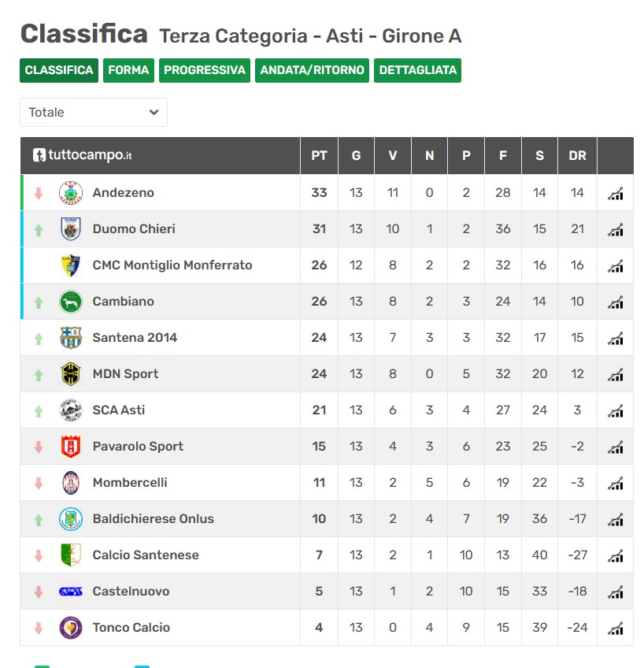
Task: Click stats chart icon for Santena 2014
Action: 616,338
